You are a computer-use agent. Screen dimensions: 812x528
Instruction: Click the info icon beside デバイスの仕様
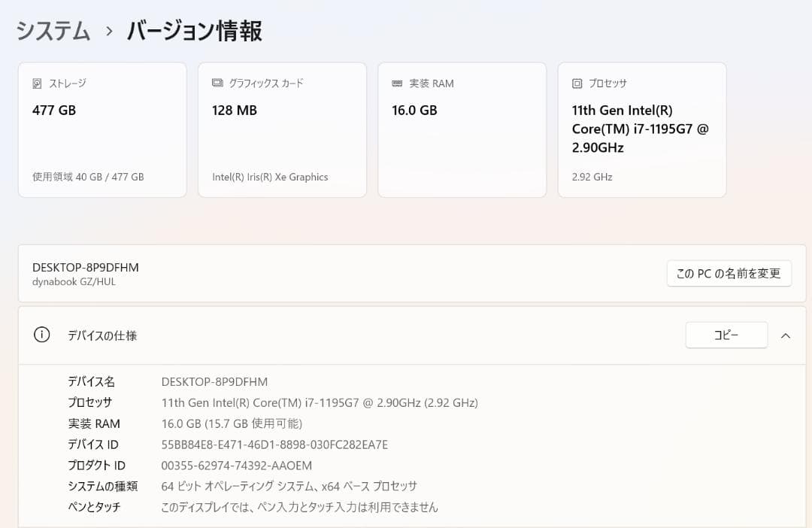42,335
